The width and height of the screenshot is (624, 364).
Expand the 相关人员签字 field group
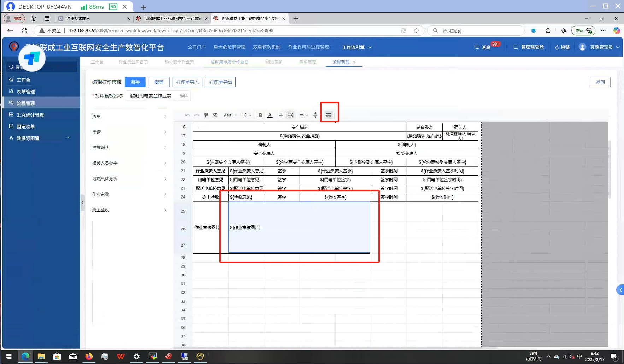(129, 163)
